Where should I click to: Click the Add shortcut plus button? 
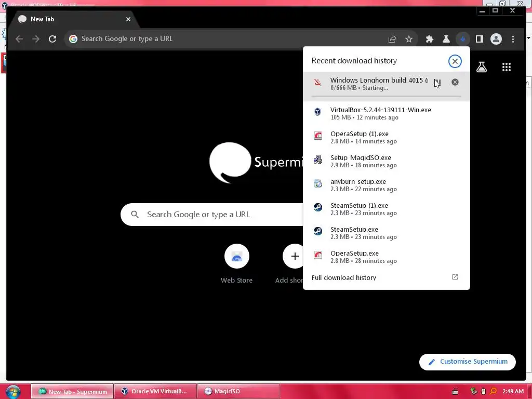click(295, 256)
